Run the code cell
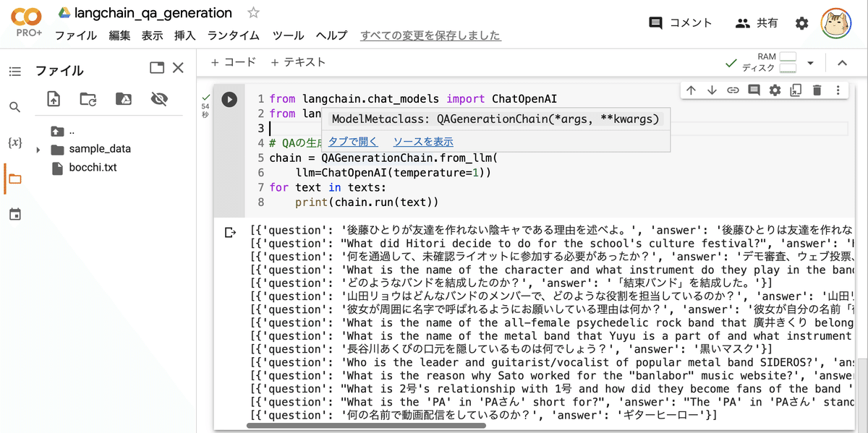Screen dimensions: 868x433 pyautogui.click(x=229, y=100)
